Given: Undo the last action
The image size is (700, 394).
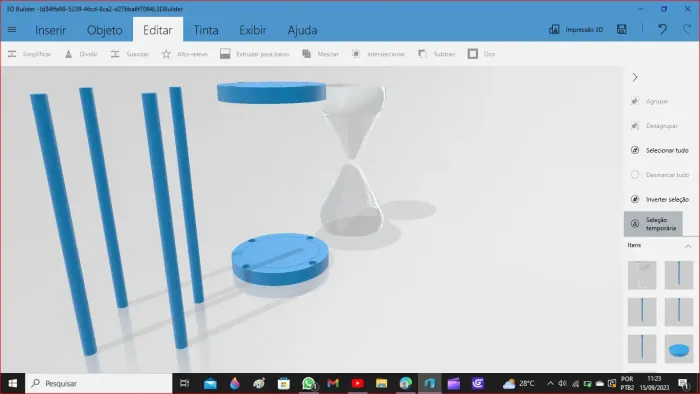Looking at the screenshot, I should (x=662, y=29).
